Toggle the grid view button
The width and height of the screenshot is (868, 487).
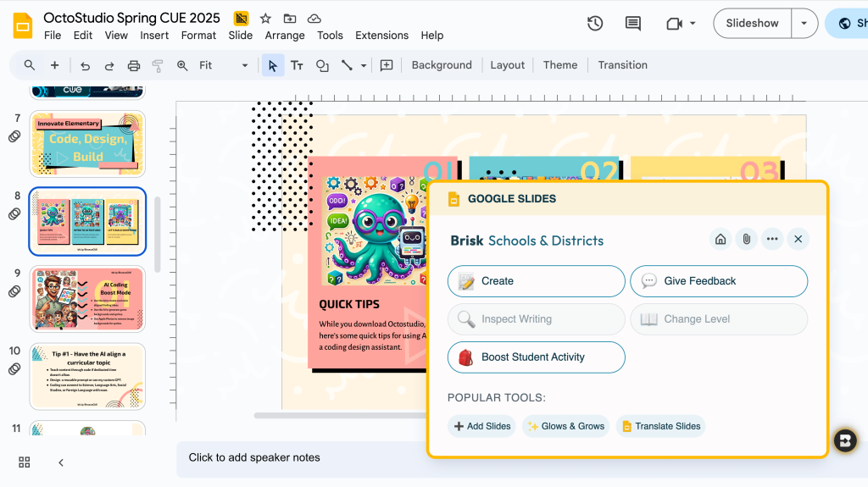coord(25,462)
